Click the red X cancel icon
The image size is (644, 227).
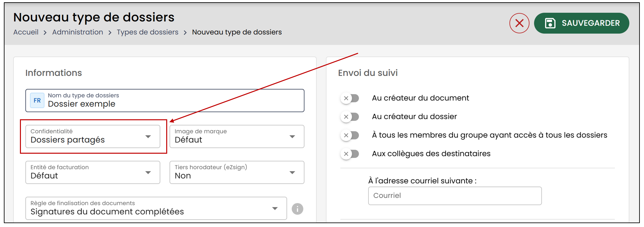tap(519, 23)
